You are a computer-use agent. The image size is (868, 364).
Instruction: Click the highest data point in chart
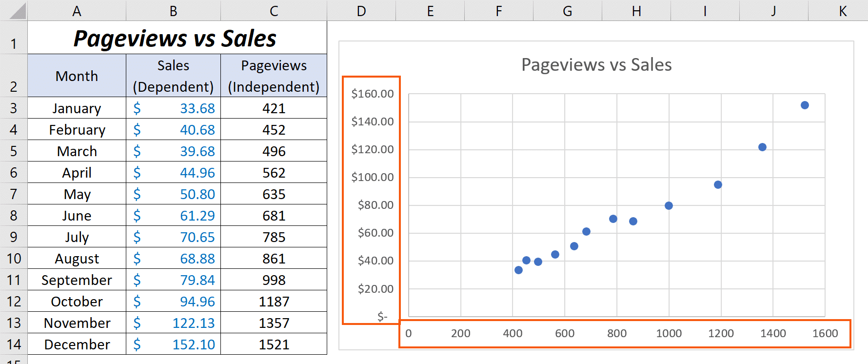pos(805,105)
